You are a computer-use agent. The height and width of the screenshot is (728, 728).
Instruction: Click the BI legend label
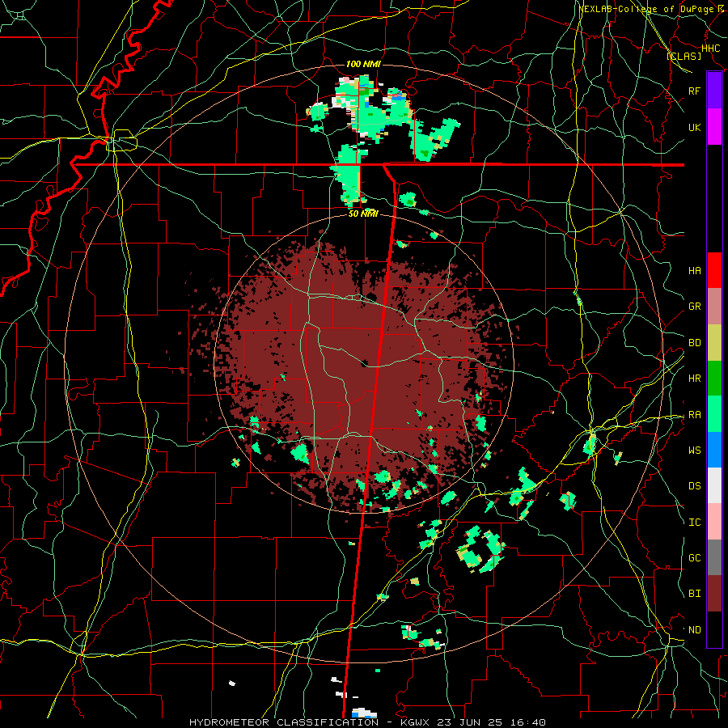[695, 594]
